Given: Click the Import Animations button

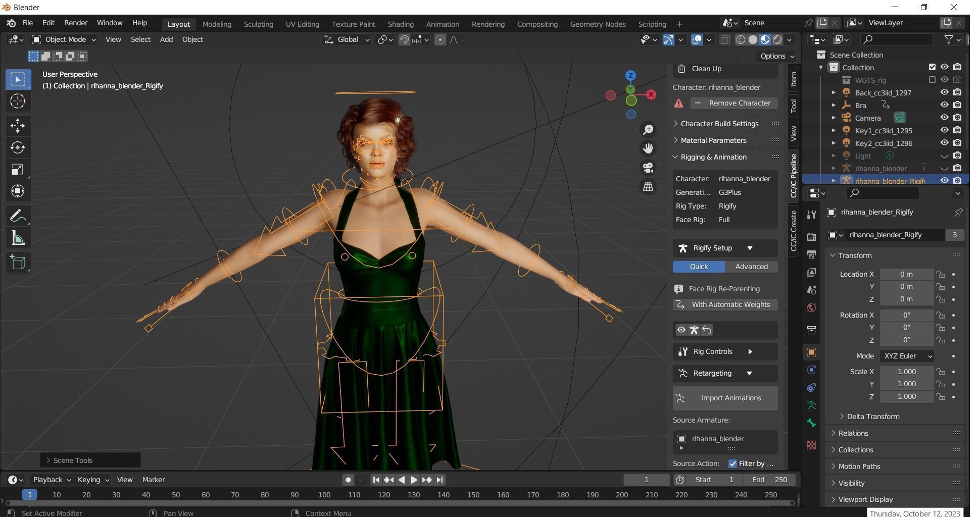Looking at the screenshot, I should 725,398.
